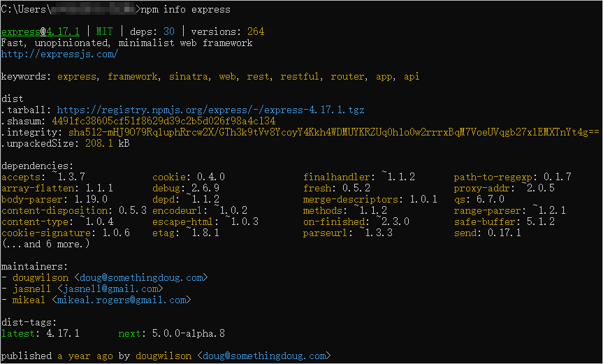
Task: Click the express@4.17.1 package title
Action: [40, 31]
